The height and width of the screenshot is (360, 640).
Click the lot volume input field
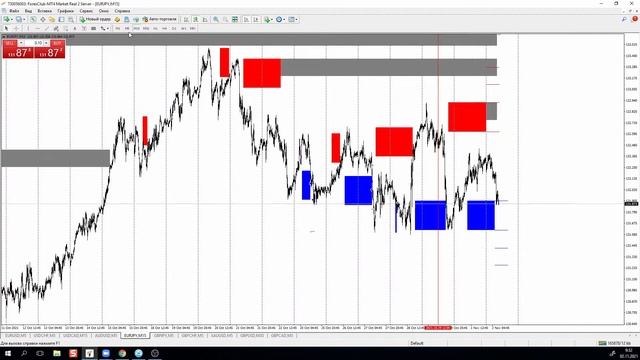tap(34, 43)
